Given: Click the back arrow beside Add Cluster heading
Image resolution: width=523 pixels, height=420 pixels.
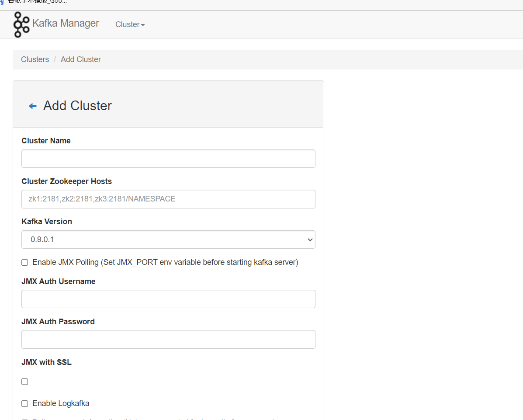Looking at the screenshot, I should click(x=32, y=105).
